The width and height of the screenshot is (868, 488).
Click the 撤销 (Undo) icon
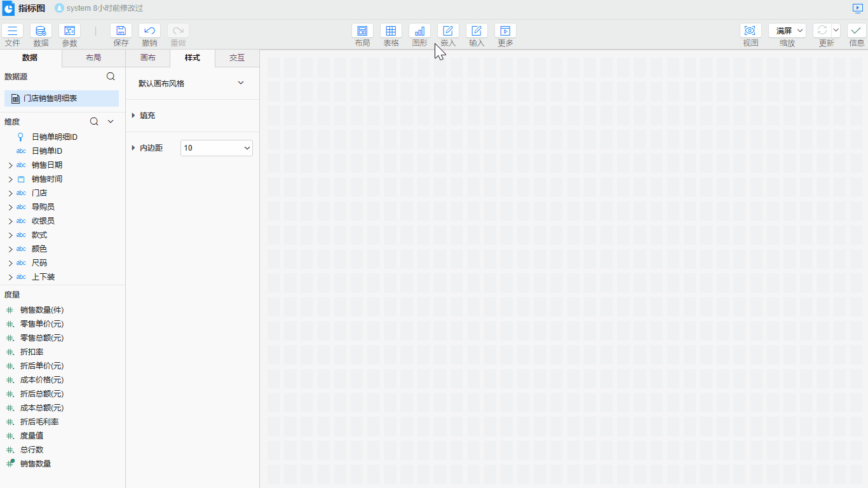coord(149,31)
